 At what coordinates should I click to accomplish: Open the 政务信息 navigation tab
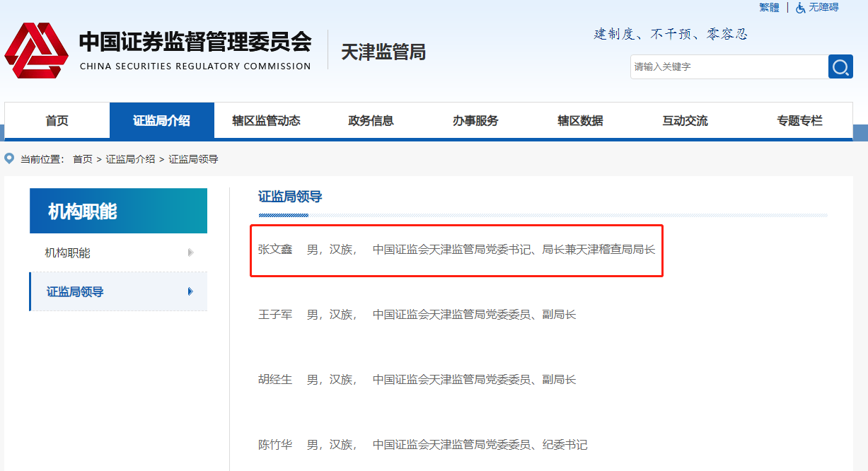pos(371,120)
